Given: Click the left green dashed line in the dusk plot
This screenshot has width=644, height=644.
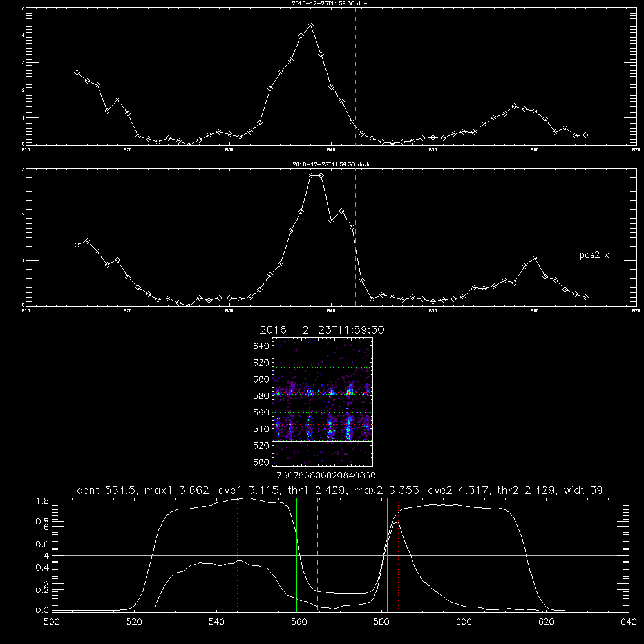Looking at the screenshot, I should click(x=205, y=237).
